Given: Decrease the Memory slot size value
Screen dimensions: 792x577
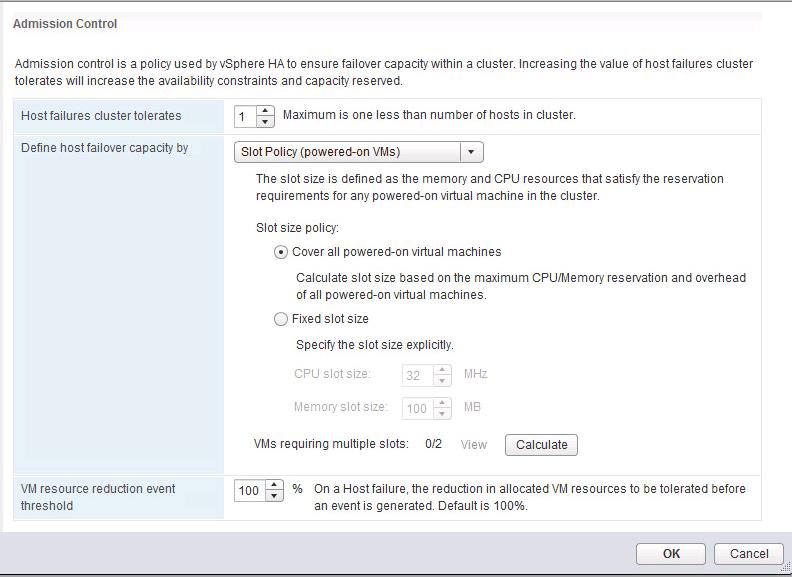Looking at the screenshot, I should click(x=442, y=414).
